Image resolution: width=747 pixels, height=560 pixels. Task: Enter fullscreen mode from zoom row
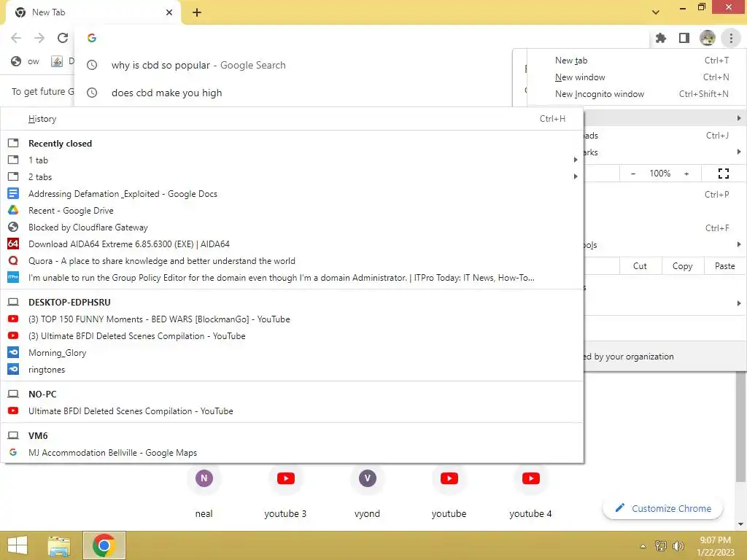723,174
